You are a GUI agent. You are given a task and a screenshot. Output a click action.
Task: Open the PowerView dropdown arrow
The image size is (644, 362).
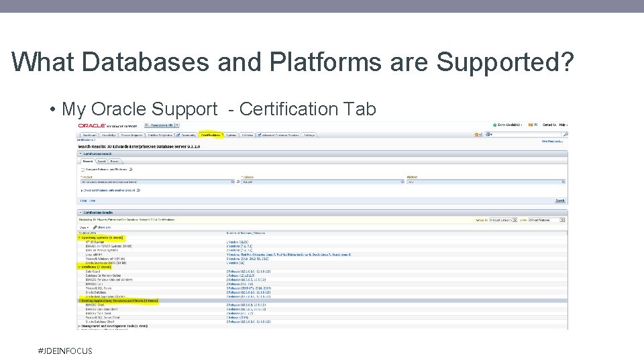(x=177, y=125)
